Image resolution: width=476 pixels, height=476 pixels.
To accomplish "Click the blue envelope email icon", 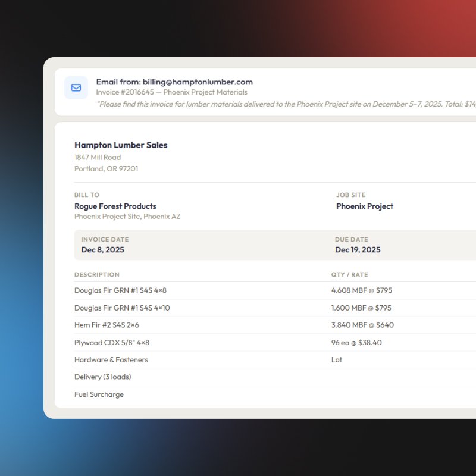I will coord(76,87).
